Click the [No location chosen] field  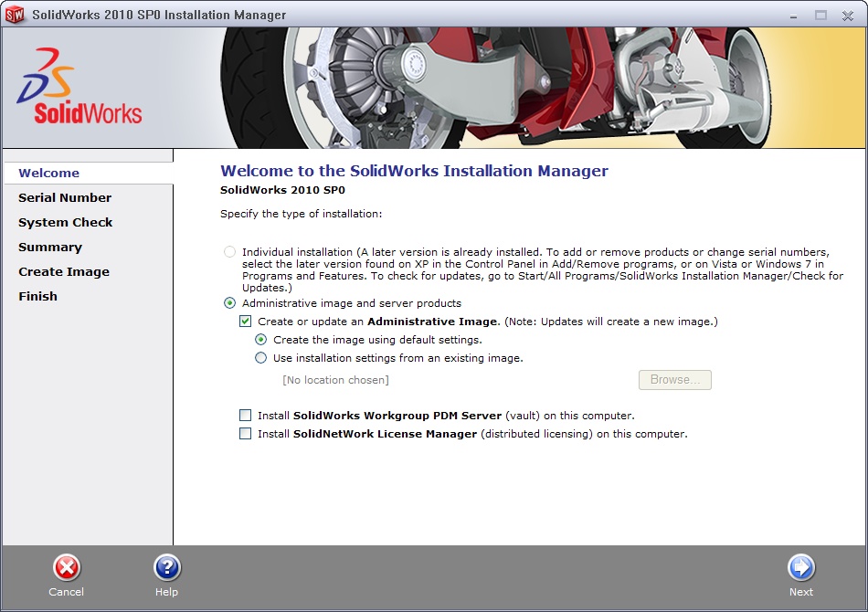point(335,380)
